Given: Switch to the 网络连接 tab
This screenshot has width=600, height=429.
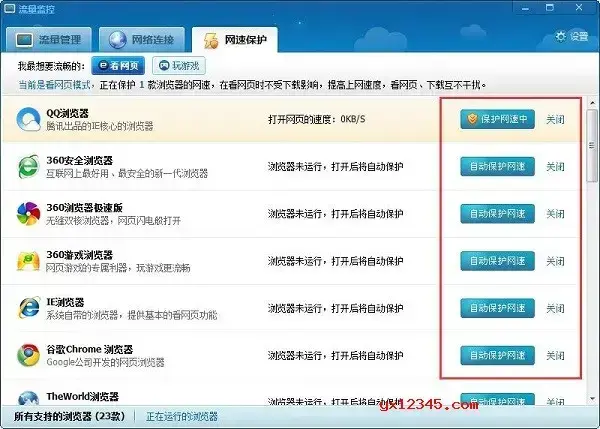Looking at the screenshot, I should point(142,39).
